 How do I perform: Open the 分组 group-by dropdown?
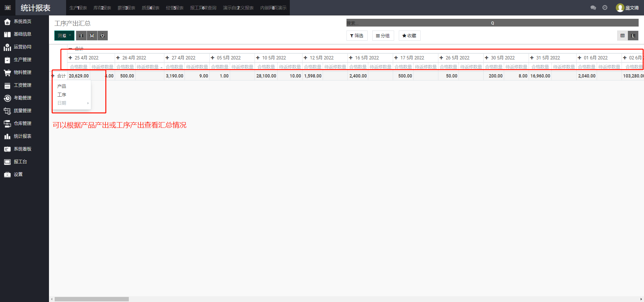click(383, 36)
